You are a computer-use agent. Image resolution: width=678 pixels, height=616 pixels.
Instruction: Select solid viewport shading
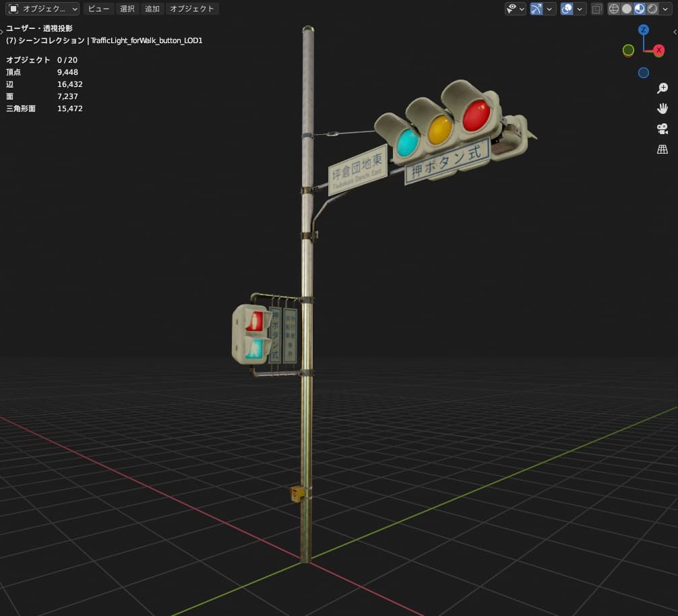(626, 9)
